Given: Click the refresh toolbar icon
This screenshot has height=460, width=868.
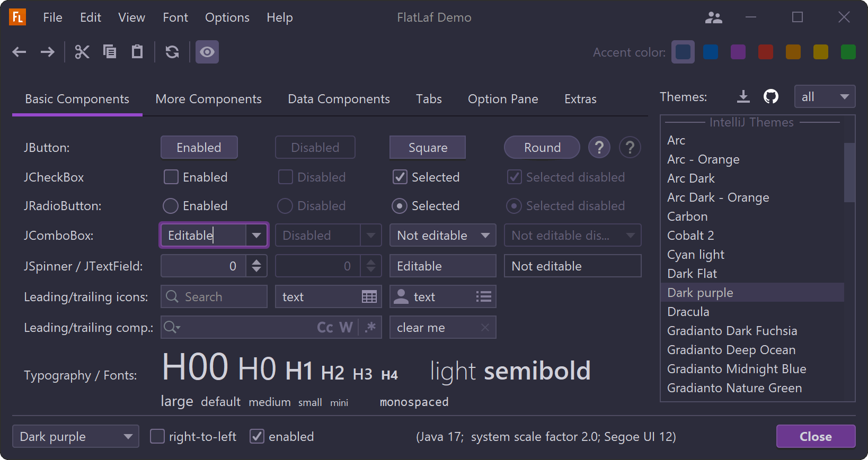Looking at the screenshot, I should (x=172, y=52).
